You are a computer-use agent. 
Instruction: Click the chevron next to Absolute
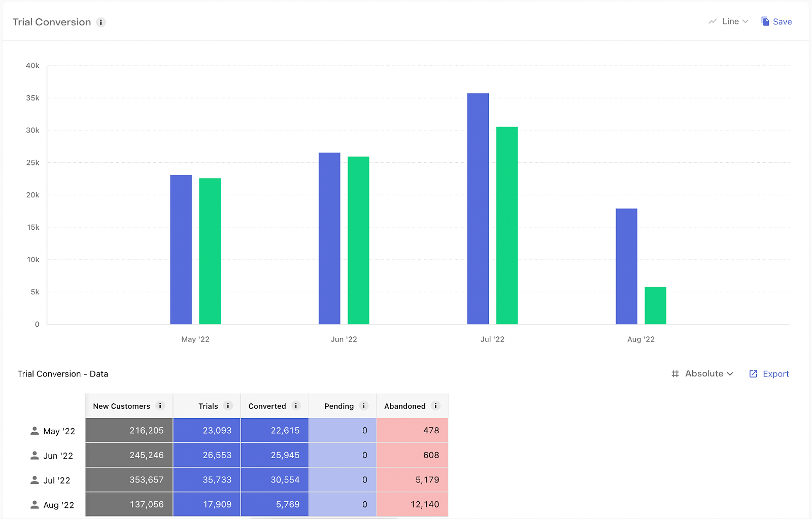730,374
